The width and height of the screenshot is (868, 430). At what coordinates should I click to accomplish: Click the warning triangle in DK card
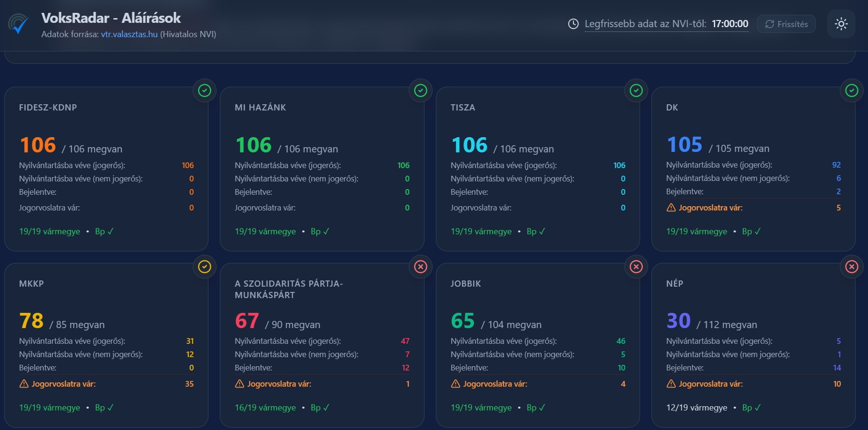(x=671, y=208)
